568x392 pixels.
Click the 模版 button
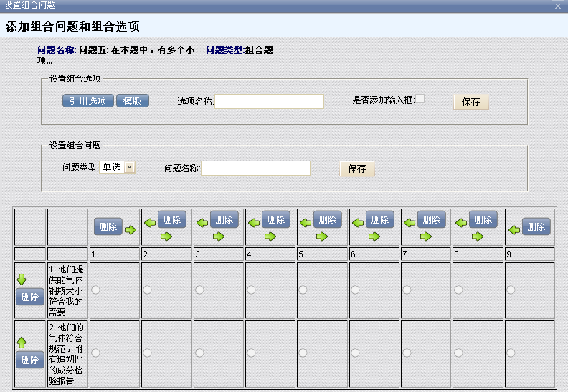(132, 101)
